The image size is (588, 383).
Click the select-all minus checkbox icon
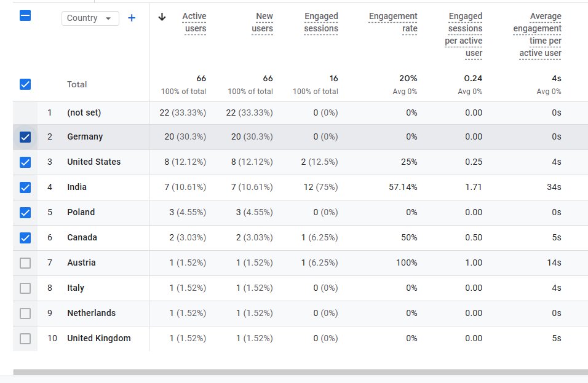tap(25, 16)
